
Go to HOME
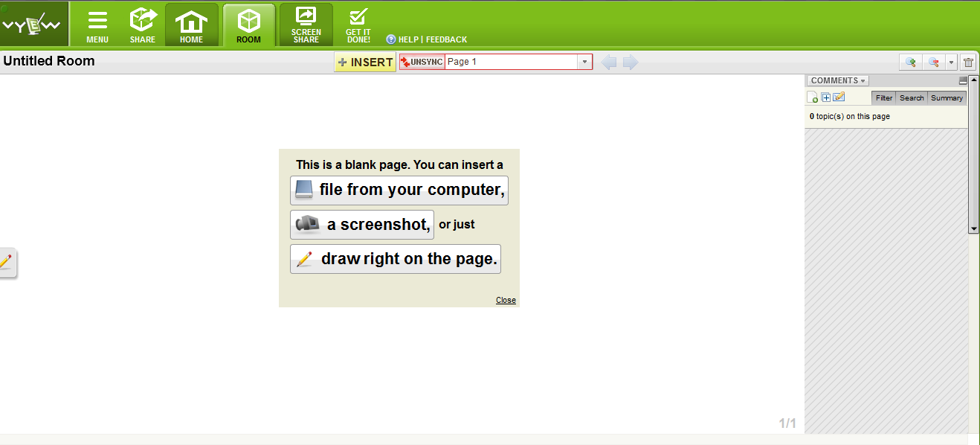(x=192, y=25)
